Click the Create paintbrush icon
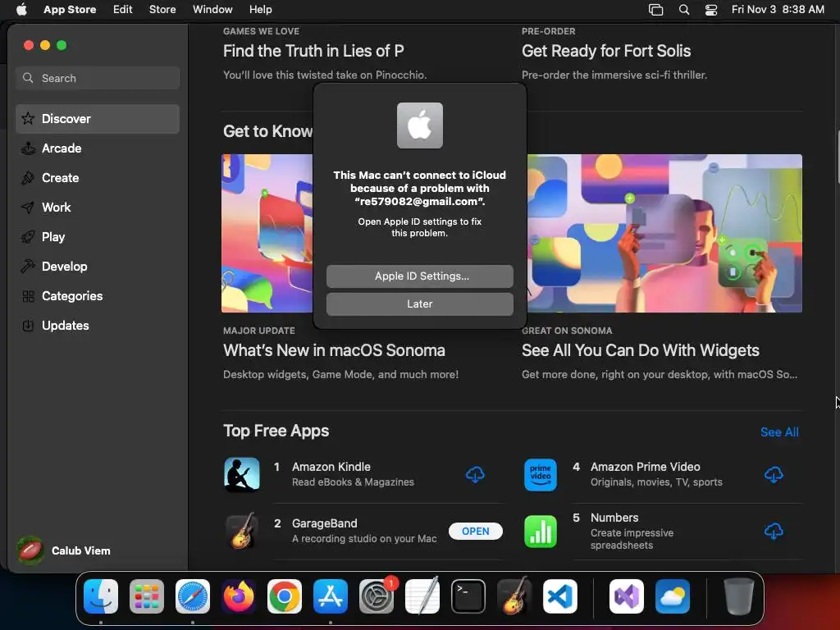Viewport: 840px width, 630px height. (x=28, y=178)
